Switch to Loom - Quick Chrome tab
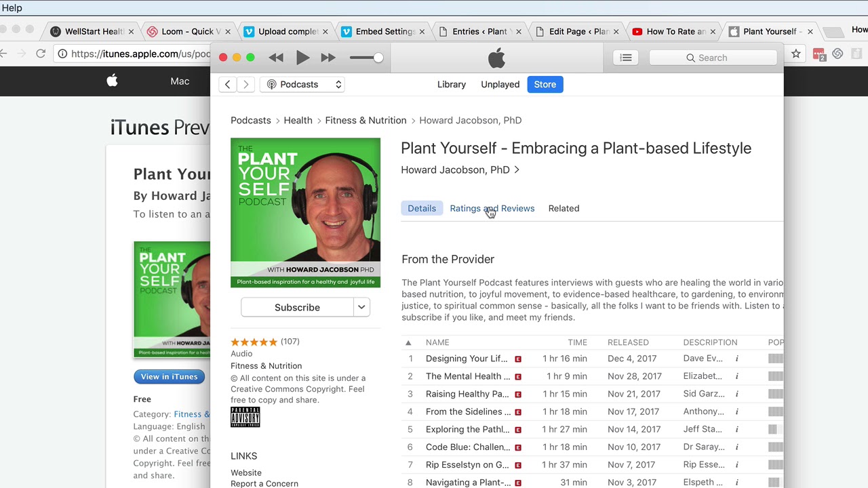Viewport: 868px width, 488px height. [x=191, y=31]
